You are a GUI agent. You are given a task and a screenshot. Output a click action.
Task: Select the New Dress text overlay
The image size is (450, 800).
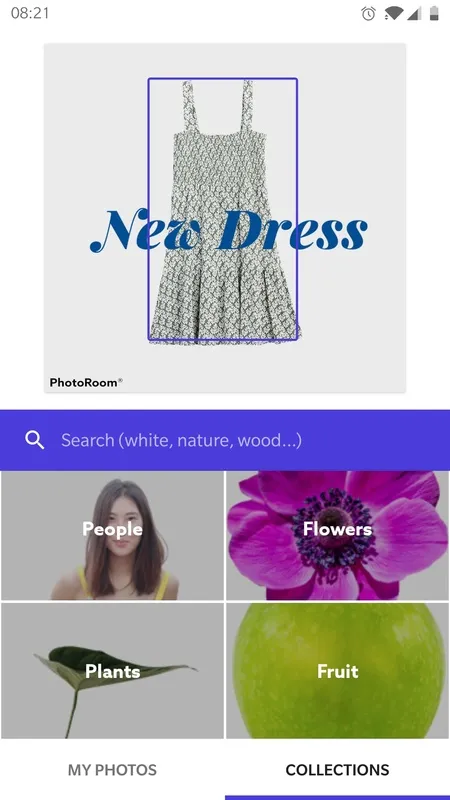pos(229,231)
